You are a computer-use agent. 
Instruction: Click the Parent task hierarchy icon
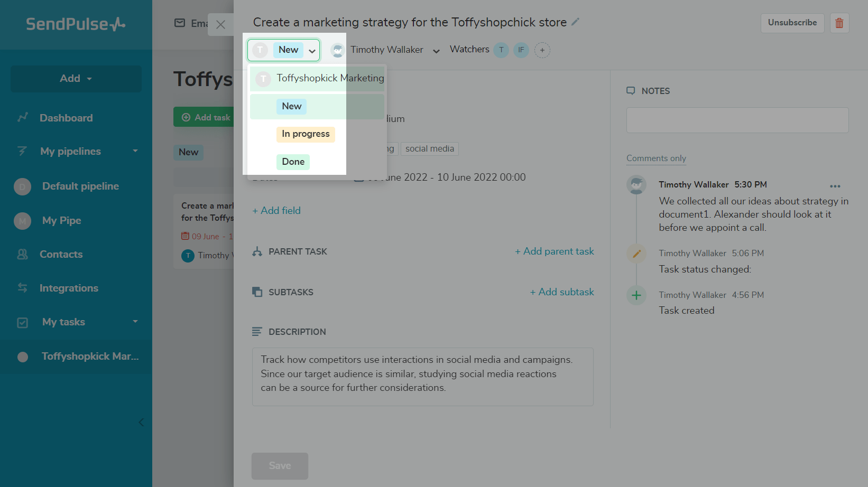point(257,251)
